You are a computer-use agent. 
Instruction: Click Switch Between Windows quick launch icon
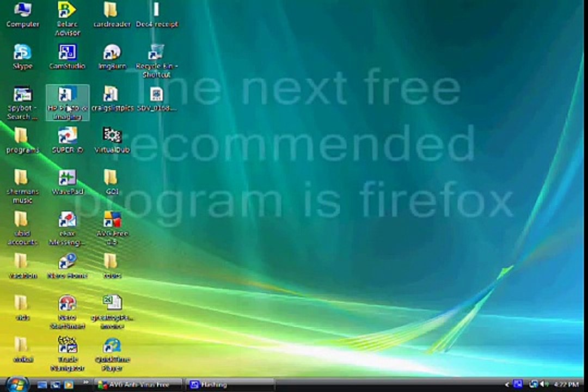pyautogui.click(x=56, y=385)
